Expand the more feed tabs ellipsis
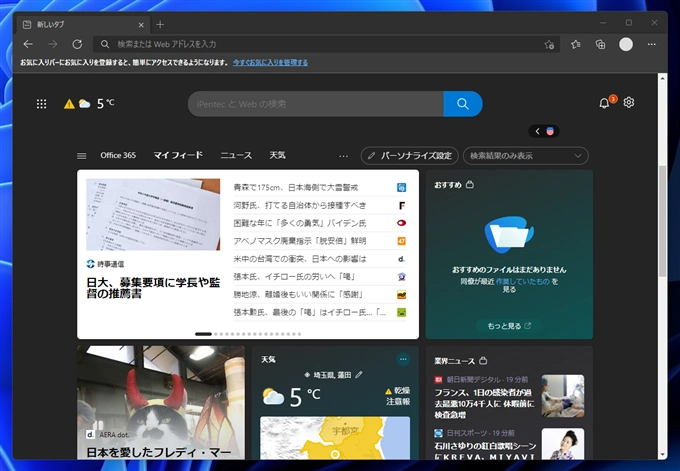Viewport: 680px width, 471px height. click(344, 156)
